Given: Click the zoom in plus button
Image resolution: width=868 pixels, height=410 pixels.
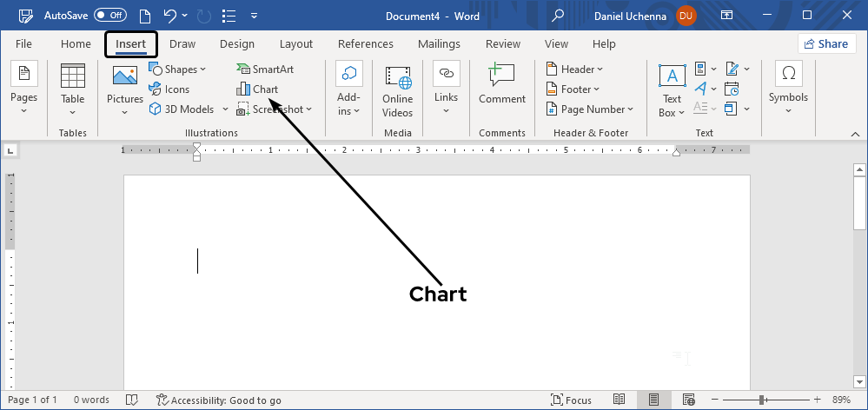Looking at the screenshot, I should (x=817, y=400).
